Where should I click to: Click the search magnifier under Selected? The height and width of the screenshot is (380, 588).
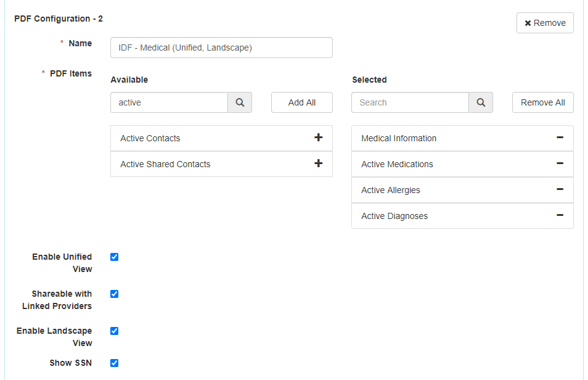[x=481, y=102]
